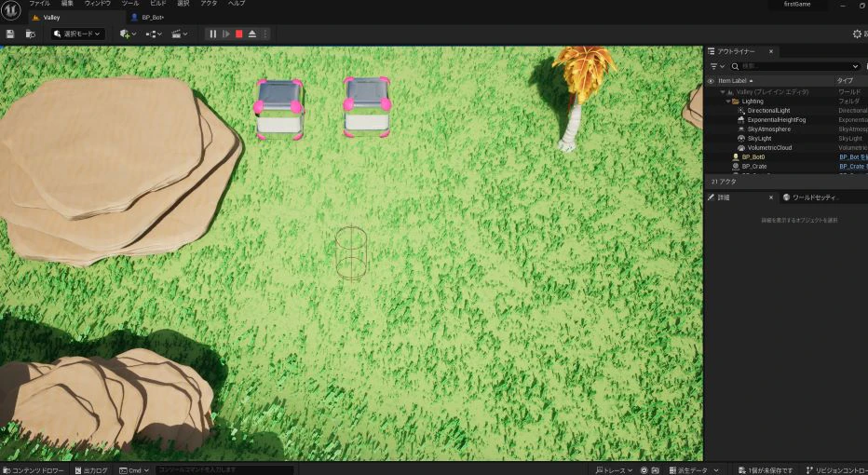Open the Cmd console type dropdown

click(x=134, y=470)
